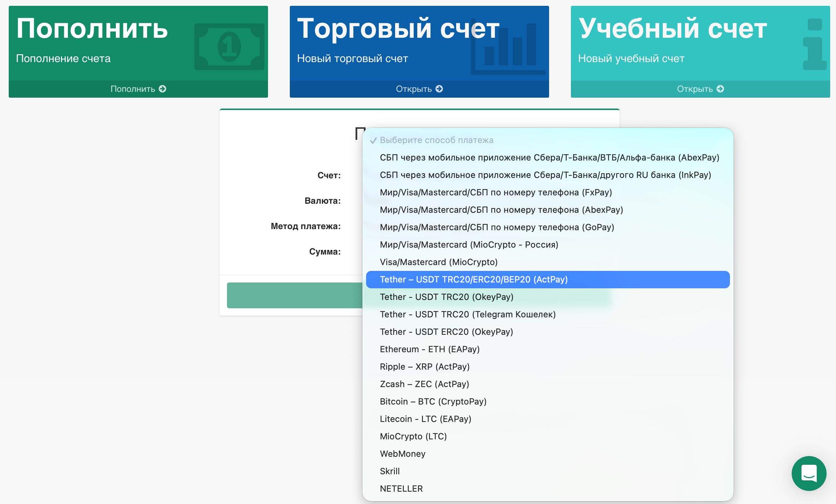Select the WebMoney payment option
This screenshot has height=504, width=836.
click(402, 454)
